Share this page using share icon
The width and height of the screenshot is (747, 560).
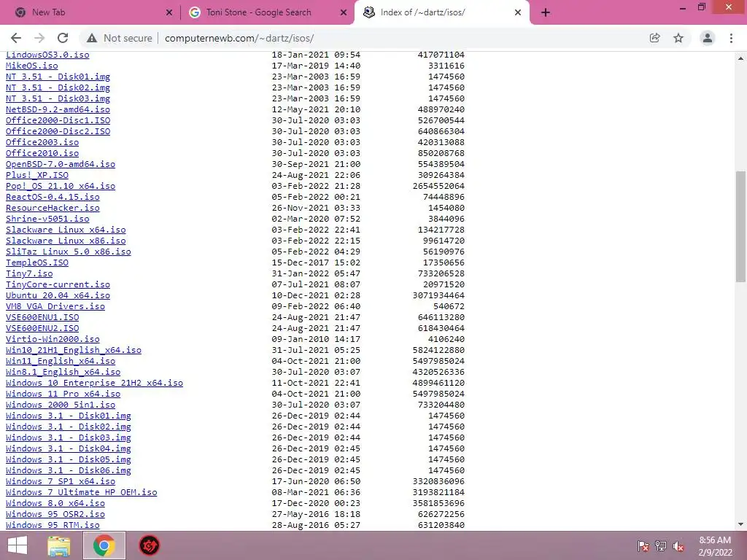coord(655,38)
